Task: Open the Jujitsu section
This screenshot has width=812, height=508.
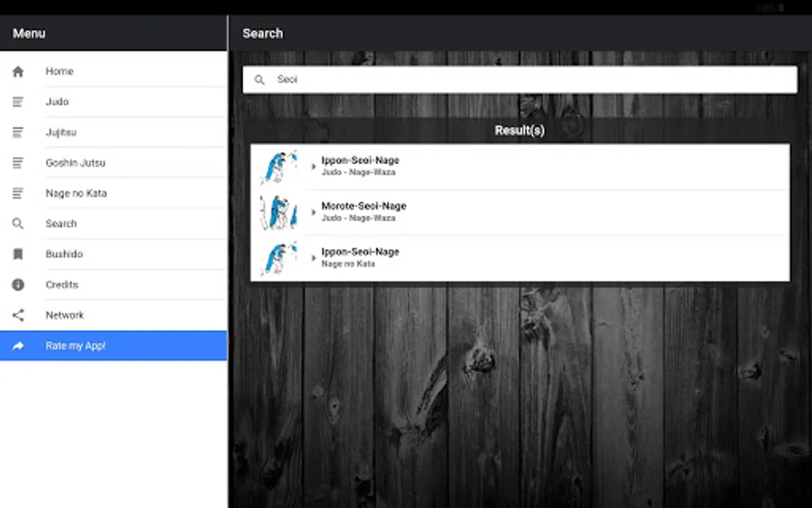Action: 113,133
